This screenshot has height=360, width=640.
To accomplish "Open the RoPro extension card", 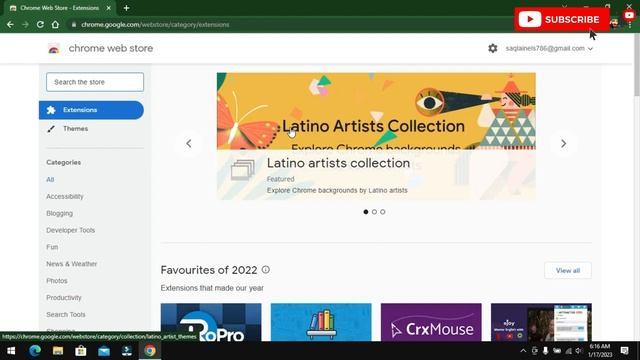I will pos(211,322).
